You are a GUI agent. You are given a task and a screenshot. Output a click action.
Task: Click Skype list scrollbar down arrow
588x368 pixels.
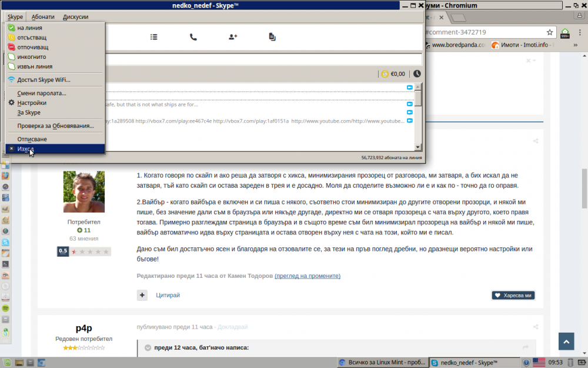pos(417,147)
